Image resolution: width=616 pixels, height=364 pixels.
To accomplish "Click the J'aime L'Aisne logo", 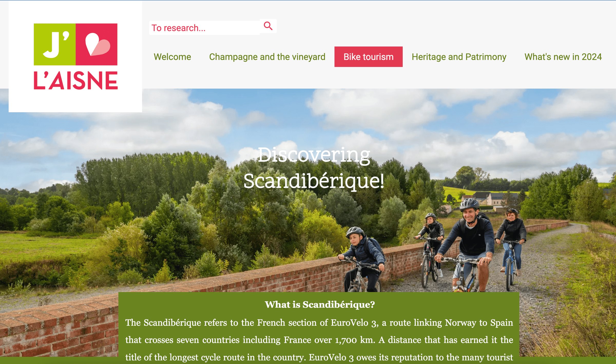I will (x=76, y=56).
